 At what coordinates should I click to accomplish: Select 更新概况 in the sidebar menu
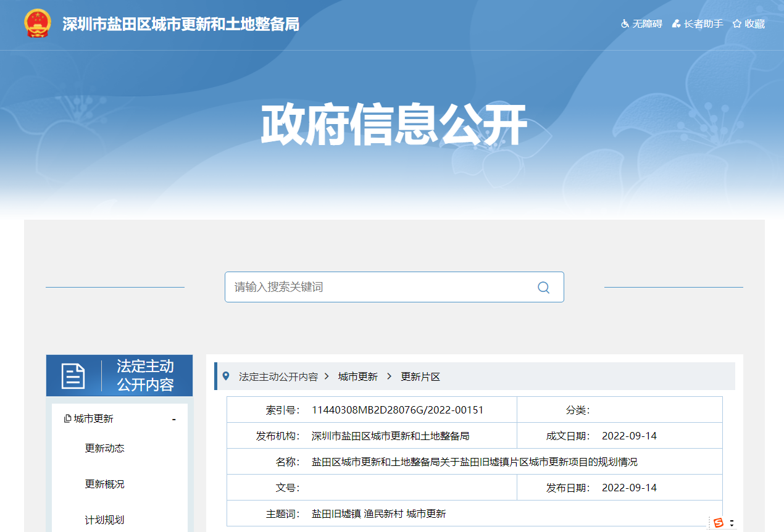point(104,484)
